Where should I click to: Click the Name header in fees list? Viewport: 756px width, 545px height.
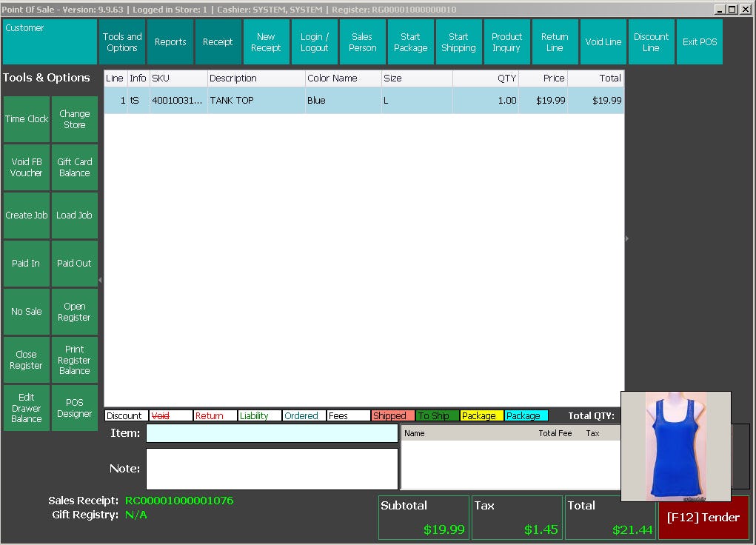click(414, 433)
